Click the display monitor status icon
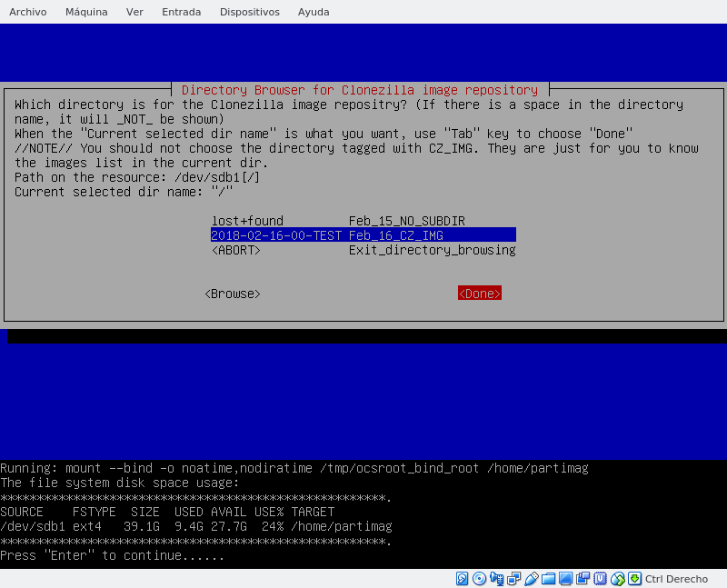Viewport: 727px width, 588px height. [x=565, y=578]
